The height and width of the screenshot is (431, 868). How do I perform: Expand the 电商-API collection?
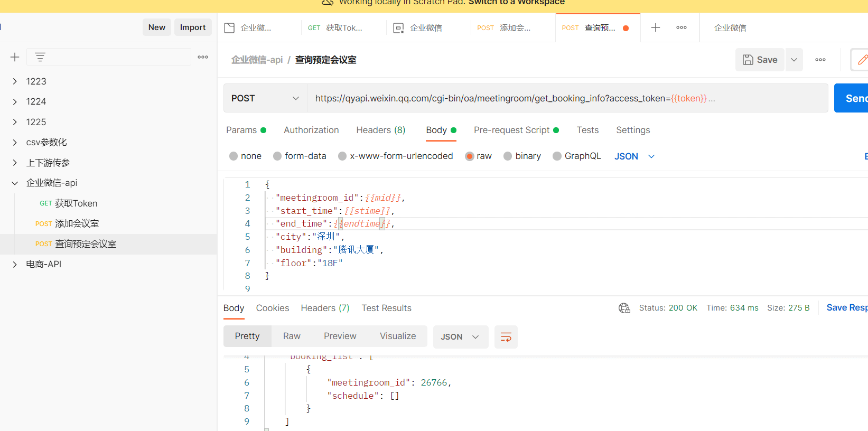coord(15,264)
